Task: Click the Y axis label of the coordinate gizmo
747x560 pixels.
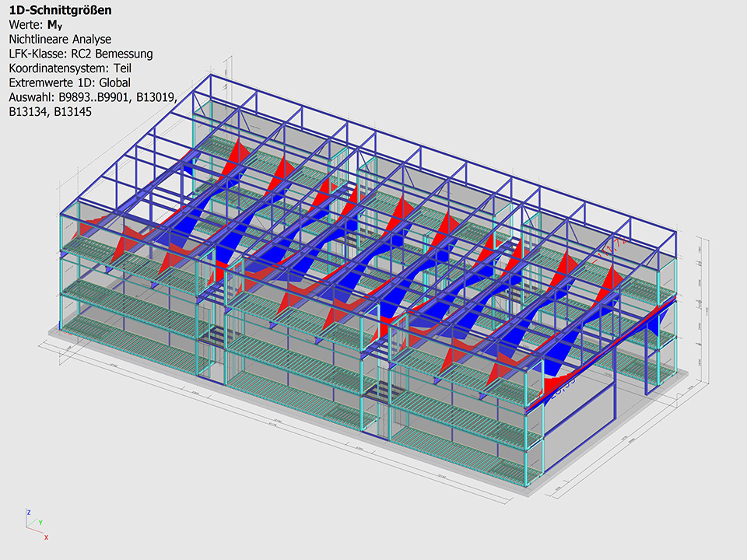Action: tap(40, 523)
